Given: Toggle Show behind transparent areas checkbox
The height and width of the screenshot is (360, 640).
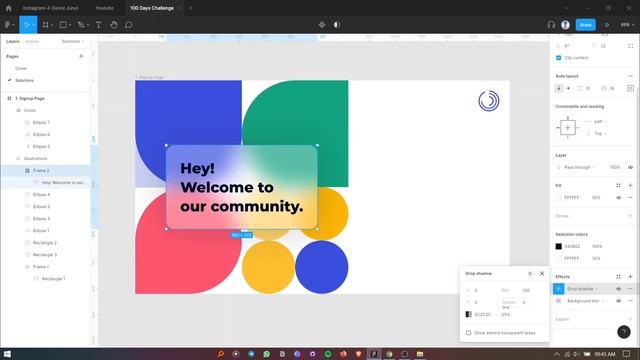Looking at the screenshot, I should (469, 333).
